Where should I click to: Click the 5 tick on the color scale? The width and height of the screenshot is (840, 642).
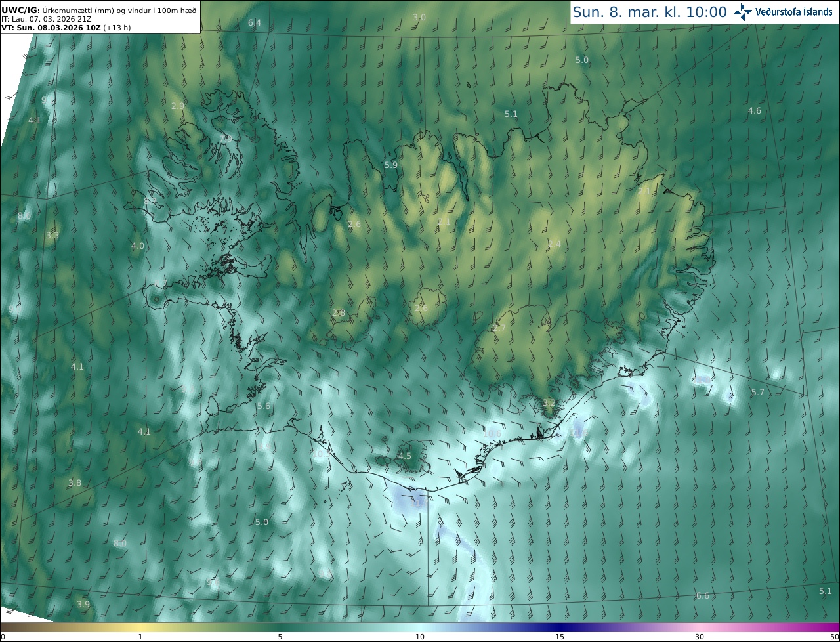(280, 637)
